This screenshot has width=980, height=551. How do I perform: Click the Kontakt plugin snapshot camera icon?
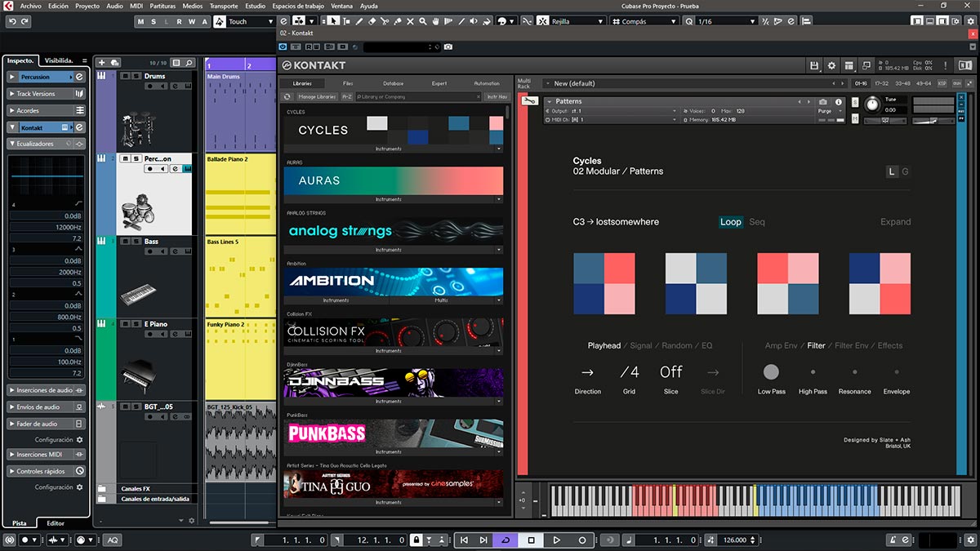click(448, 47)
